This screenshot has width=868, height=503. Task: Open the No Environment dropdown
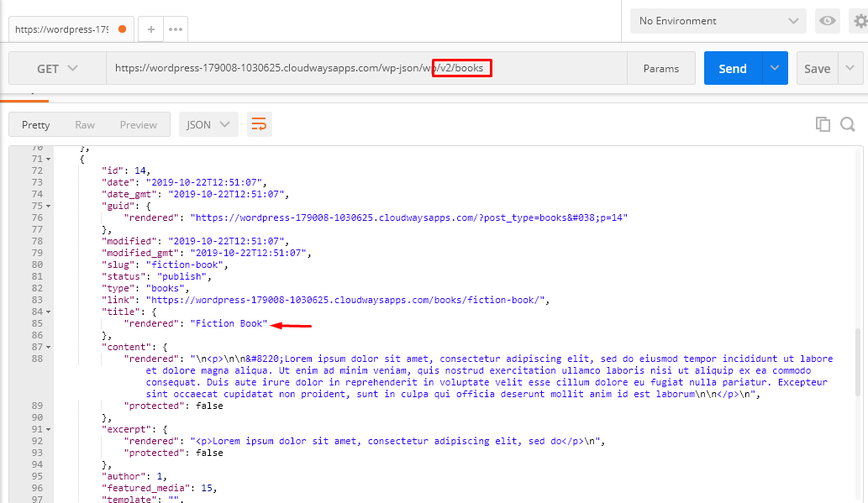click(x=718, y=21)
